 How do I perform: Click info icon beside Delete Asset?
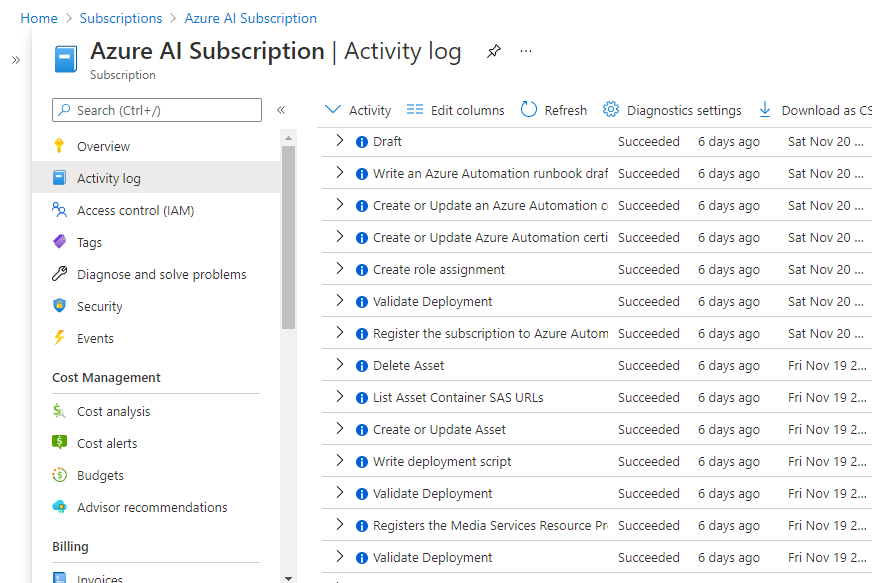pyautogui.click(x=362, y=366)
